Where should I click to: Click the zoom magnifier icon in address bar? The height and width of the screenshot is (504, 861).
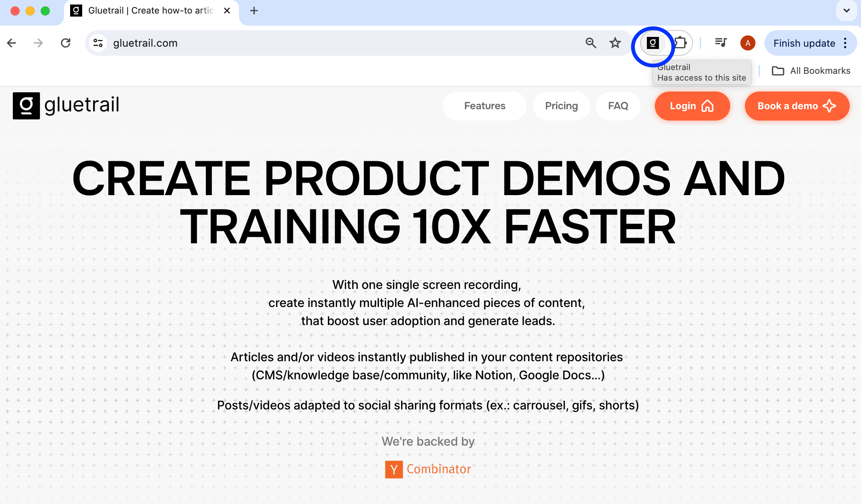[591, 43]
